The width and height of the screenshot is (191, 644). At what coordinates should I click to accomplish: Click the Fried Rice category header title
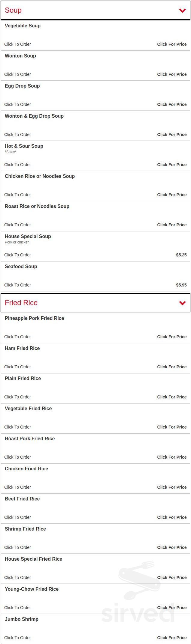coord(21,303)
